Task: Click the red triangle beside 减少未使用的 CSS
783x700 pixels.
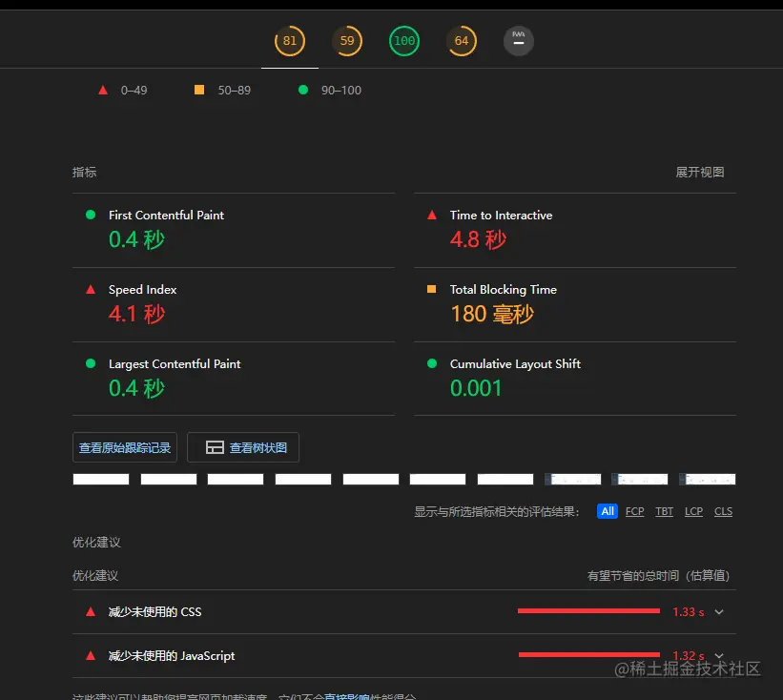Action: (x=91, y=612)
